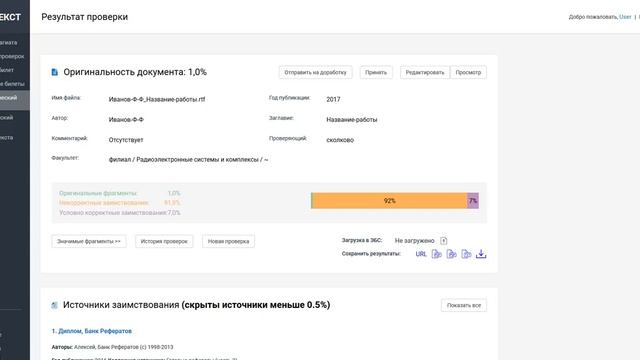Download results using the arrow-to-tray icon
This screenshot has height=360, width=640.
pos(481,254)
